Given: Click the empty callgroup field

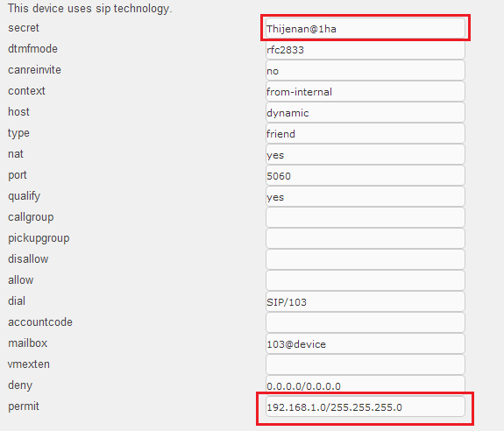Looking at the screenshot, I should point(366,218).
